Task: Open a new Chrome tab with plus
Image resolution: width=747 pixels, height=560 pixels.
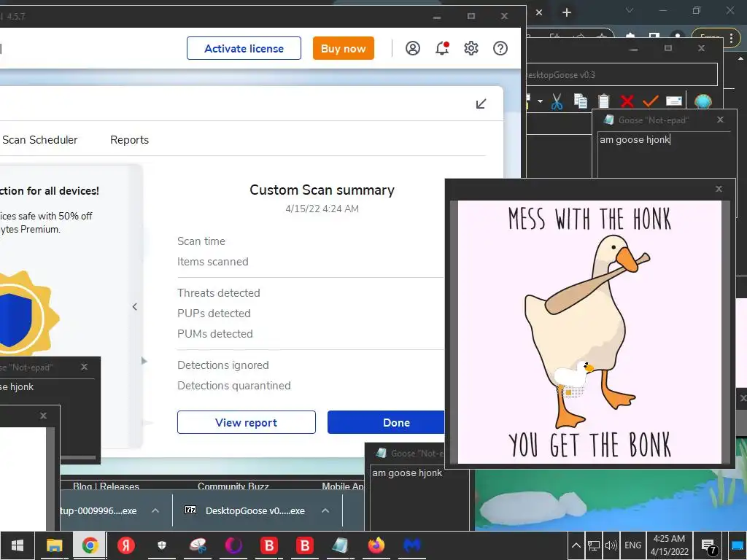Action: pos(566,12)
